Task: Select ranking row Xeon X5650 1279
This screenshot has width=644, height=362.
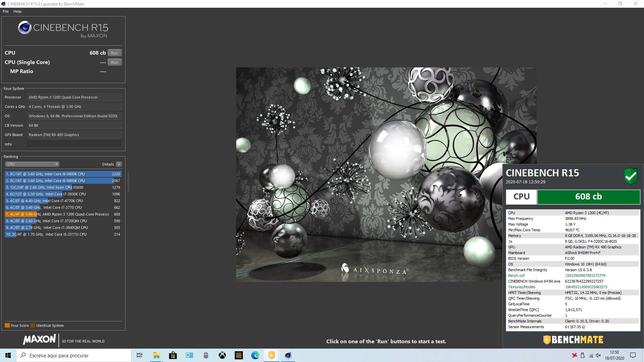Action: [63, 187]
